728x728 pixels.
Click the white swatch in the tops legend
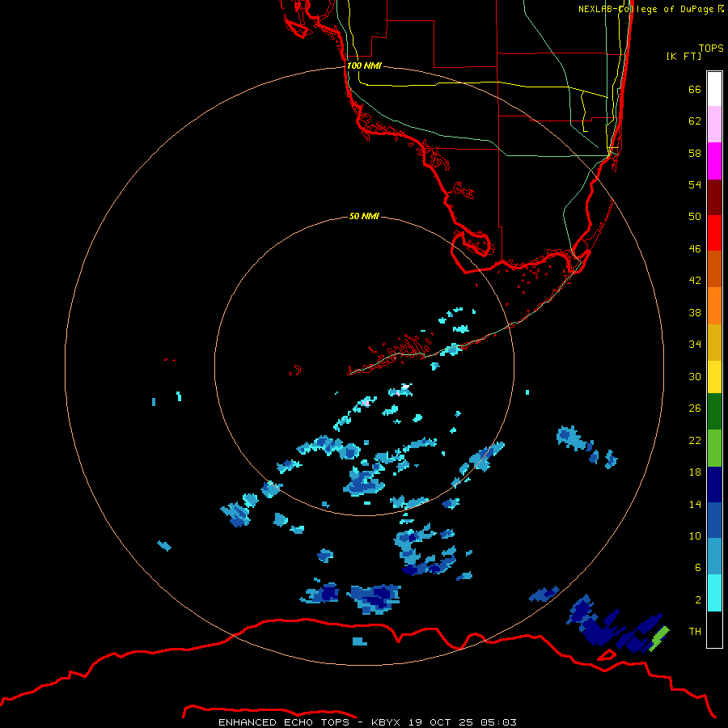714,89
